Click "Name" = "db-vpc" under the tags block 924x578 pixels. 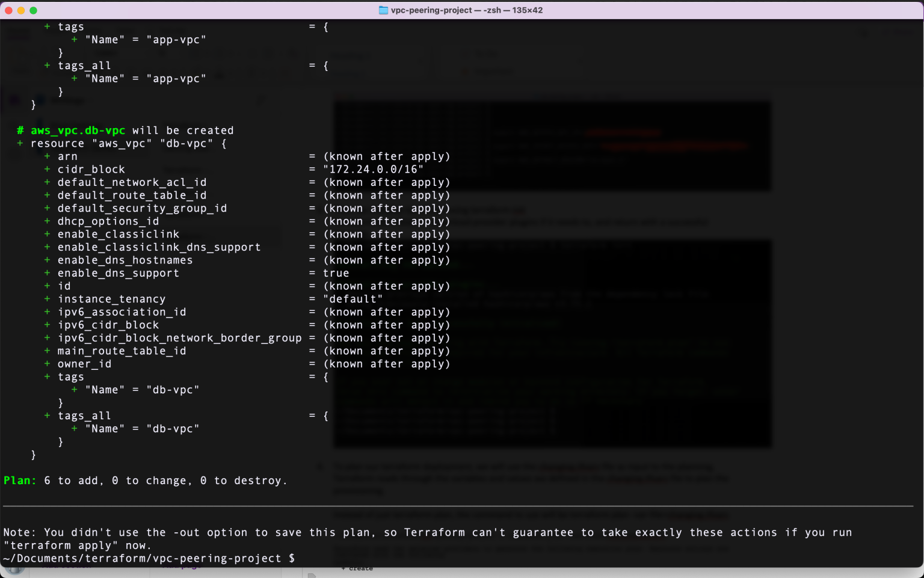tap(142, 390)
